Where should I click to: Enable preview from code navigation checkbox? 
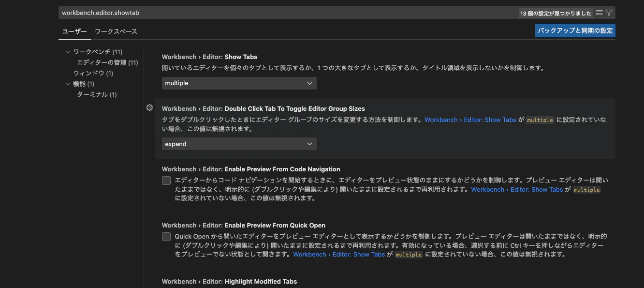click(x=166, y=180)
